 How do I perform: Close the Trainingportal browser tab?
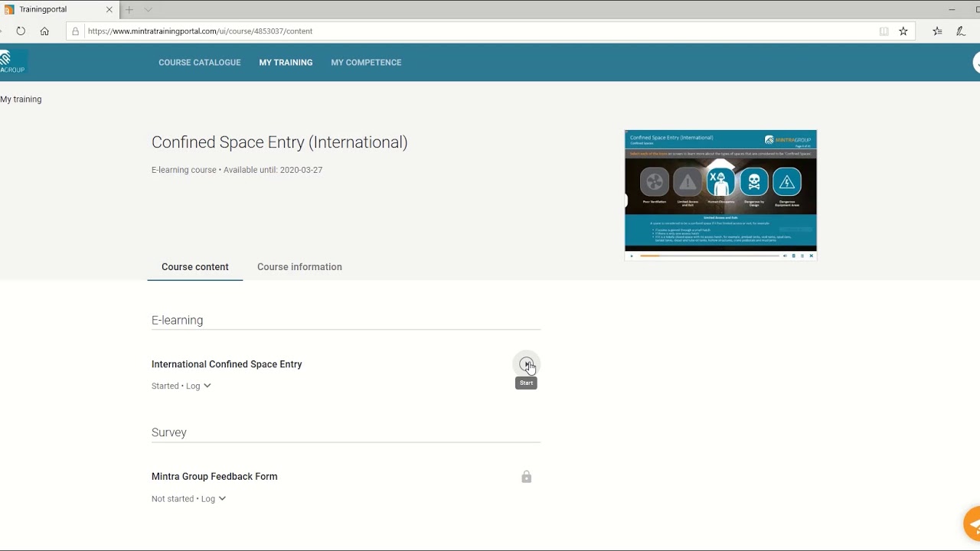click(109, 10)
